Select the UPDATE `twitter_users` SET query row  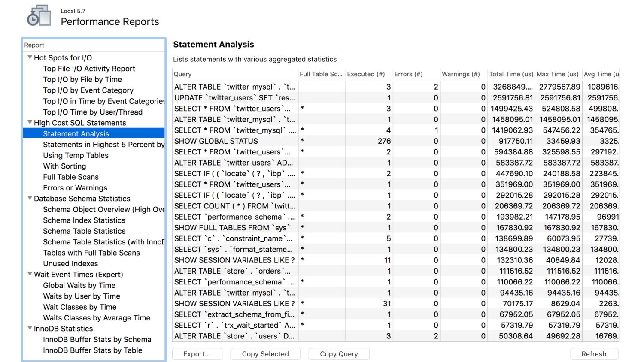coord(395,98)
